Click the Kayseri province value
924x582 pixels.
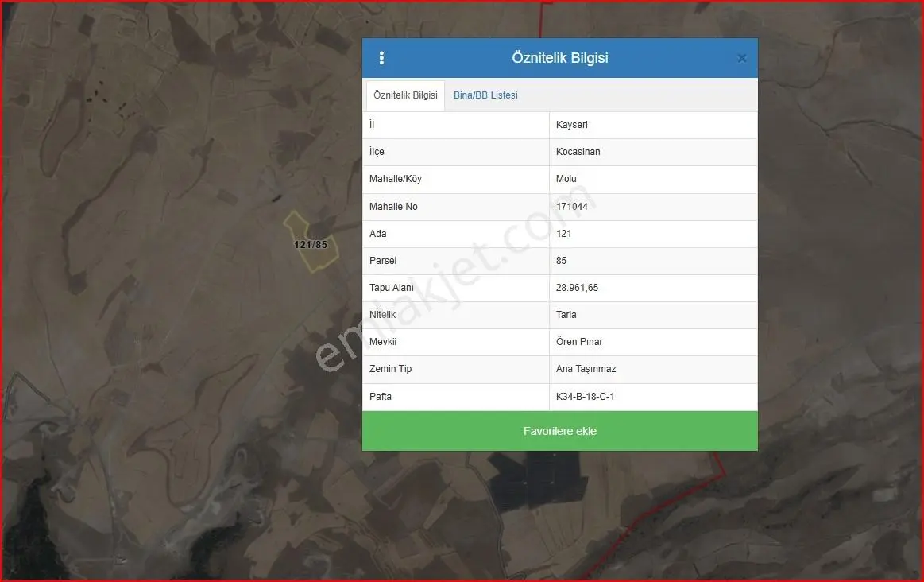(571, 124)
